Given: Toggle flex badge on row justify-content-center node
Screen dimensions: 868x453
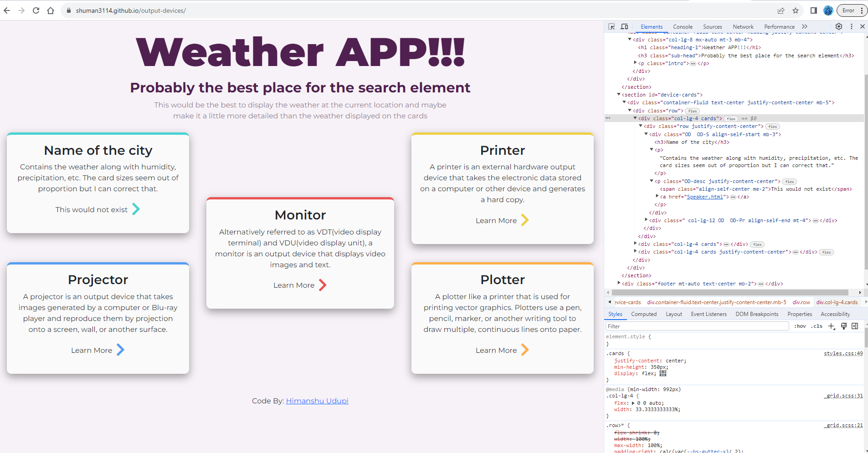Looking at the screenshot, I should click(x=773, y=127).
